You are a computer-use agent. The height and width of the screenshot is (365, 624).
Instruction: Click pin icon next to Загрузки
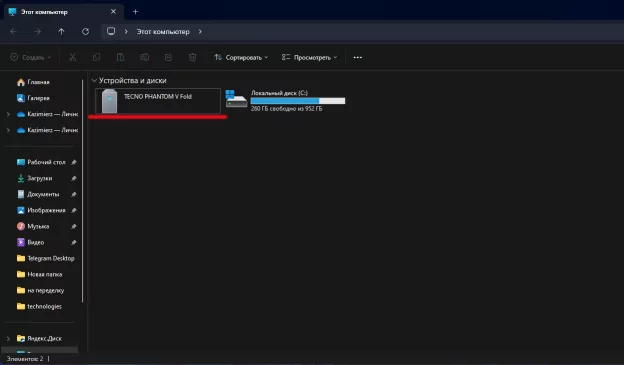coord(74,178)
